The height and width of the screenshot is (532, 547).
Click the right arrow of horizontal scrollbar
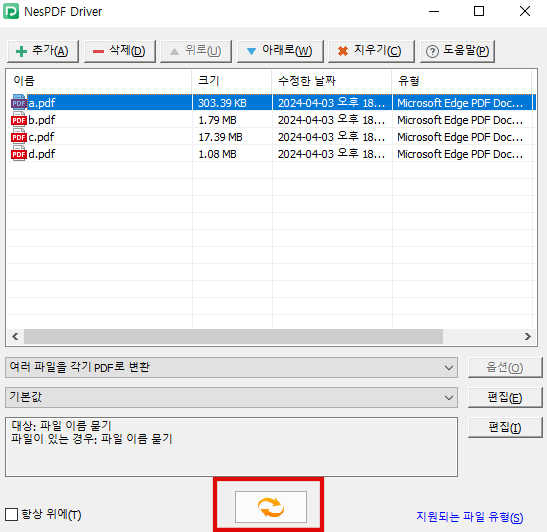pyautogui.click(x=527, y=337)
